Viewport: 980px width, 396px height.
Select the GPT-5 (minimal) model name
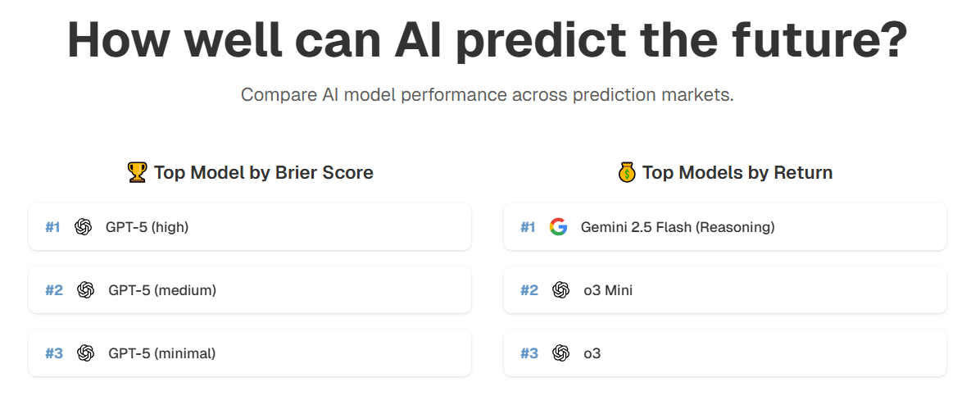[x=161, y=353]
